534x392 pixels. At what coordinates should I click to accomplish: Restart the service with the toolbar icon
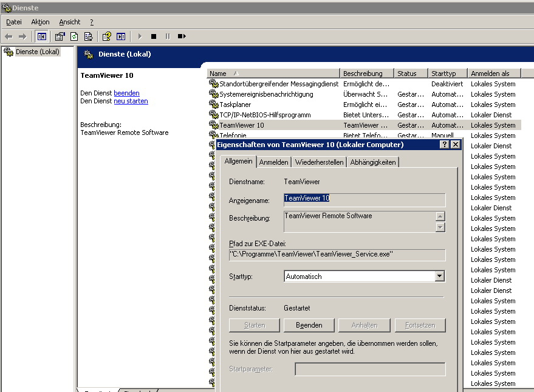[182, 36]
